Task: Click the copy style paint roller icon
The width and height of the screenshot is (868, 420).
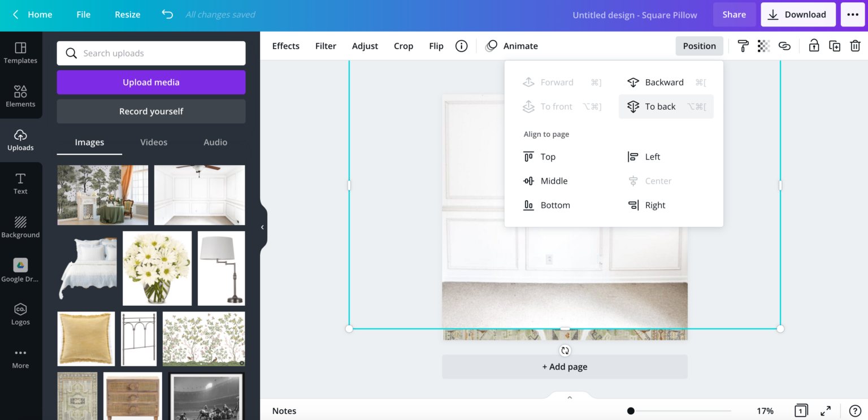Action: click(x=743, y=46)
